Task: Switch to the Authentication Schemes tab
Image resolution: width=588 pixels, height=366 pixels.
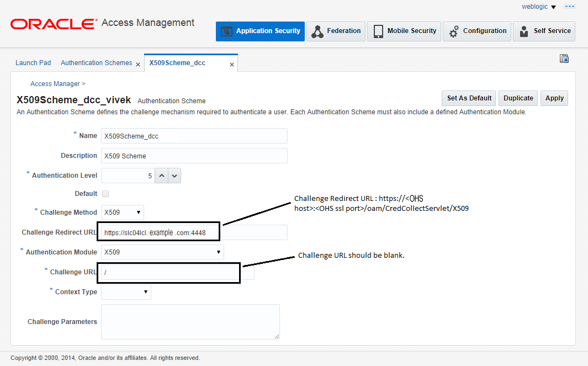Action: (97, 63)
